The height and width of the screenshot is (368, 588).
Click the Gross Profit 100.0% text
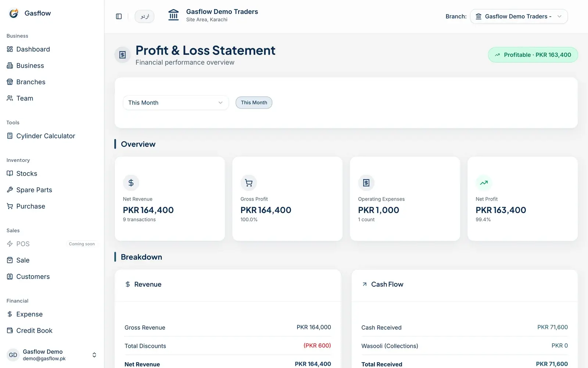coord(249,220)
